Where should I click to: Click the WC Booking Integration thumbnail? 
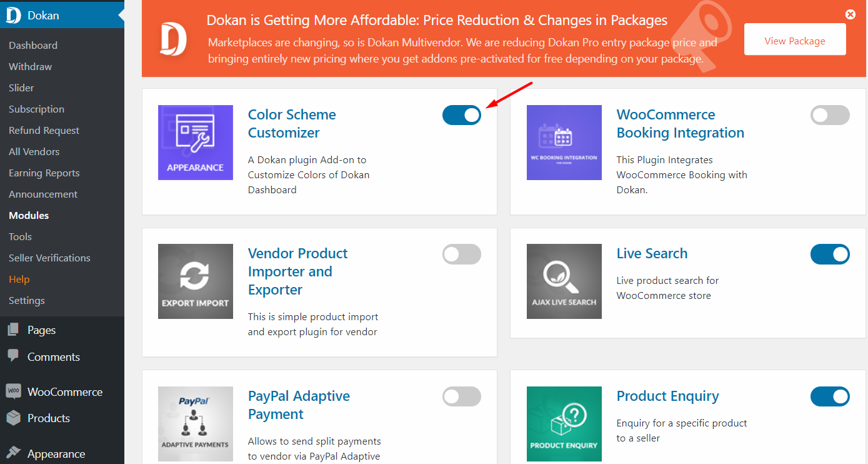564,143
